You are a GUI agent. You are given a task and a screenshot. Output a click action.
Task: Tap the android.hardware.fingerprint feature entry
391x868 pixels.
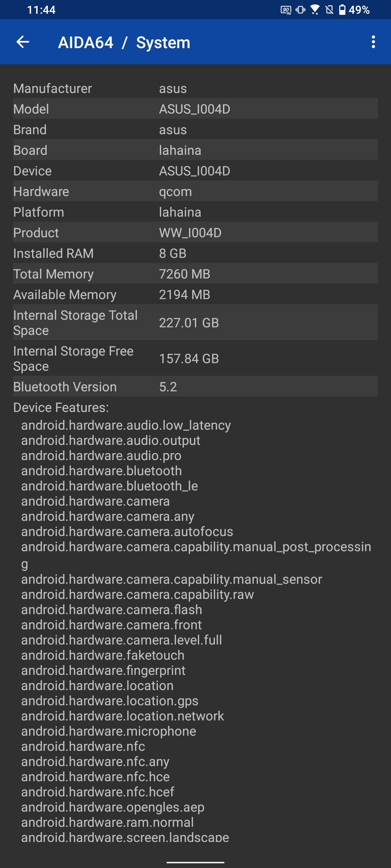[103, 670]
